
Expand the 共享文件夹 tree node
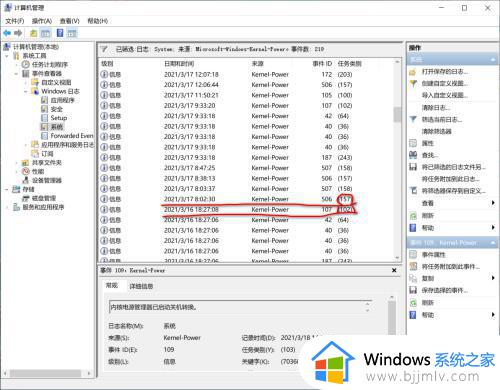coord(16,163)
